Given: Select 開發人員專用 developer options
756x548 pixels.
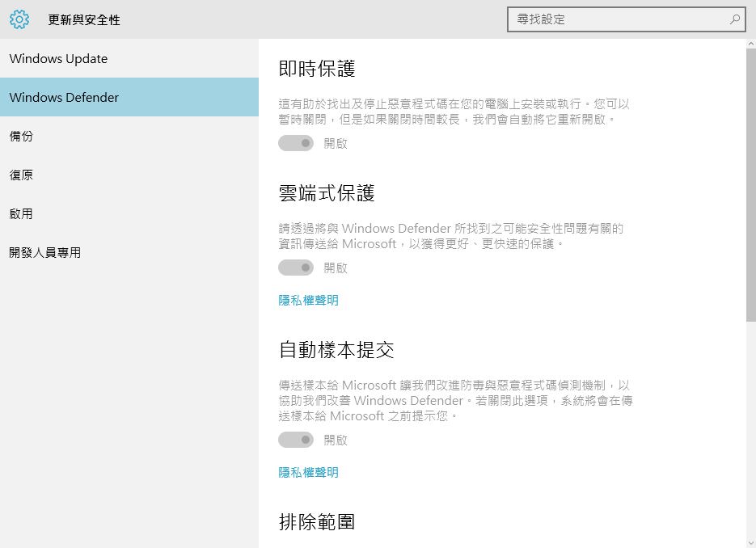Looking at the screenshot, I should (x=129, y=252).
